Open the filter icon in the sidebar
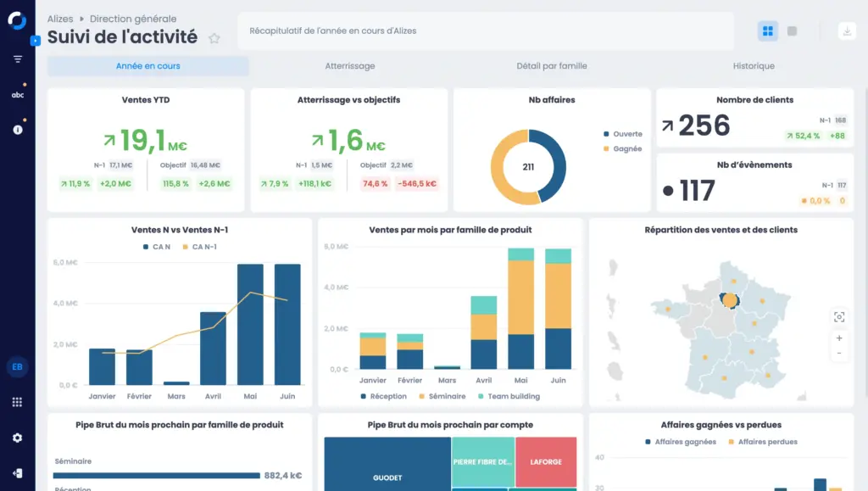This screenshot has height=491, width=868. [x=17, y=59]
